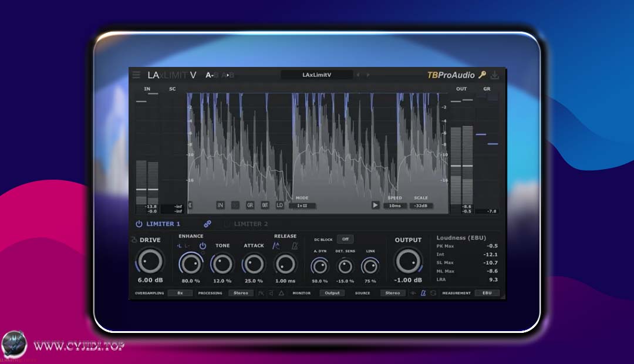Click the LRA value 9.3
The width and height of the screenshot is (634, 364).
coord(493,279)
